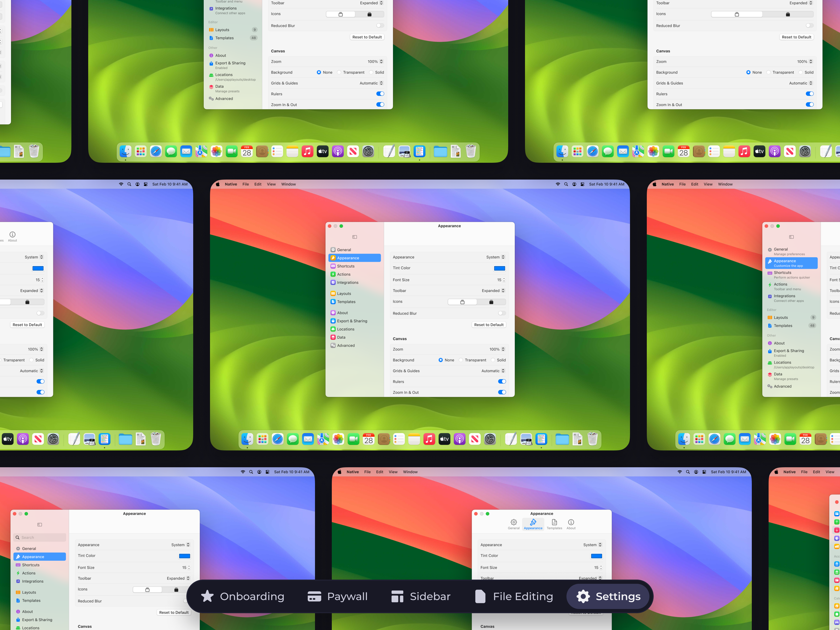Open Safari in center screen's dock

click(x=278, y=439)
